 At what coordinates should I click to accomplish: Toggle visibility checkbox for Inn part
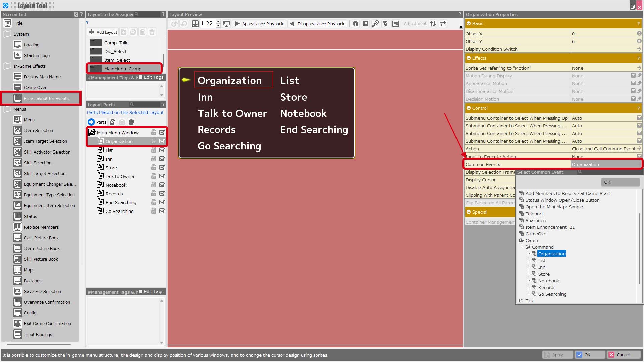click(x=162, y=159)
